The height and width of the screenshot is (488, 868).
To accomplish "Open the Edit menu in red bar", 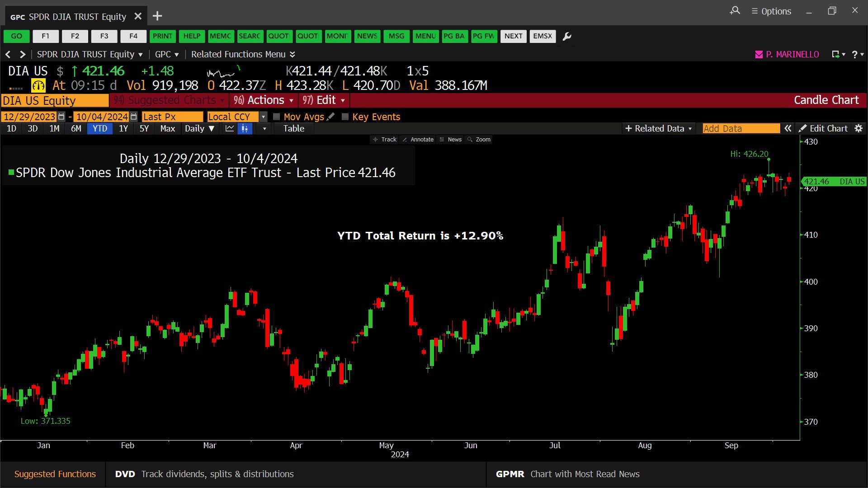I will click(324, 100).
